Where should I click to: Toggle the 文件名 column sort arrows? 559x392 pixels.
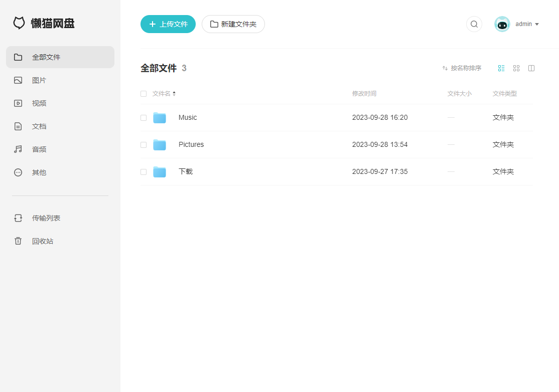174,94
